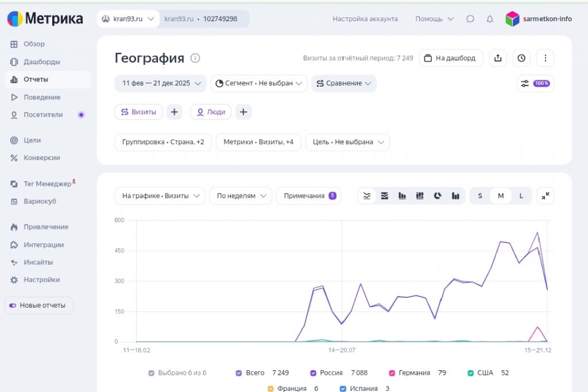Click the info icon beside География
The height and width of the screenshot is (392, 588).
[195, 58]
